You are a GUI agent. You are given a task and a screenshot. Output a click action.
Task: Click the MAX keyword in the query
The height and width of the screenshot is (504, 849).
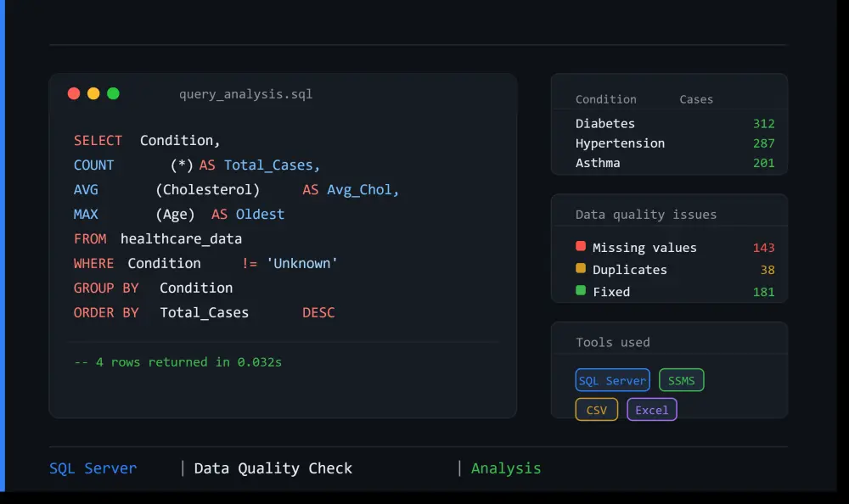[x=86, y=215]
